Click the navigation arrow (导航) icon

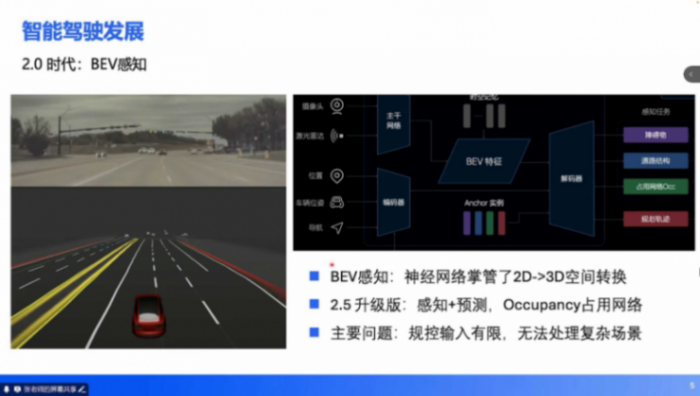tap(337, 228)
